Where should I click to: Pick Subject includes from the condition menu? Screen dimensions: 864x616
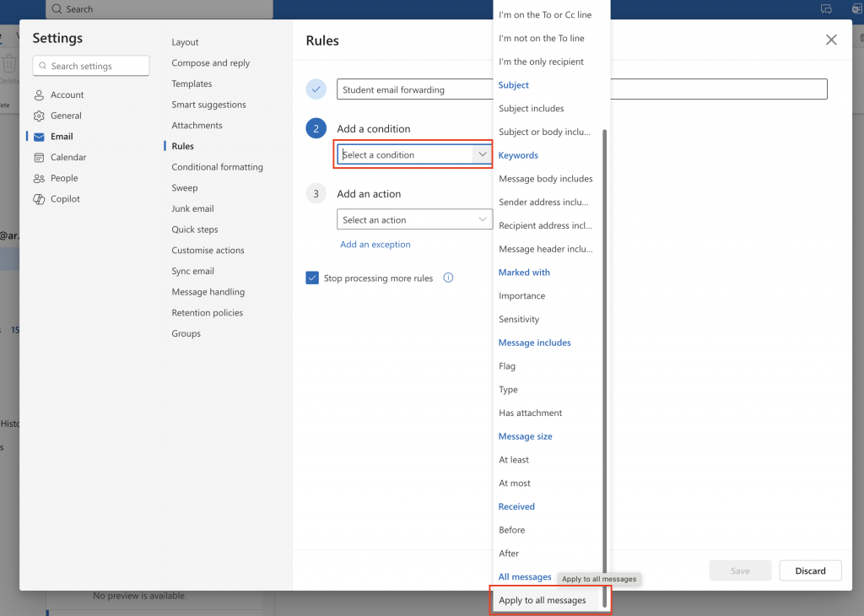click(x=530, y=108)
